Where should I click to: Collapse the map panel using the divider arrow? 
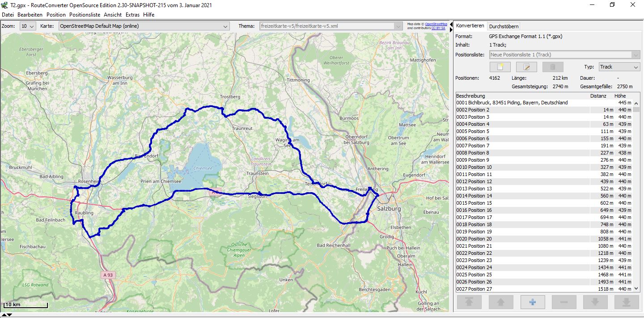pos(451,24)
